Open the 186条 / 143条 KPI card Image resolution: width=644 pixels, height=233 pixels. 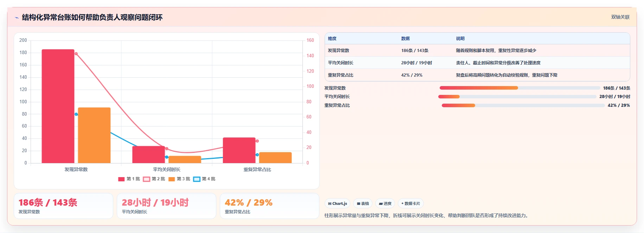(63, 206)
